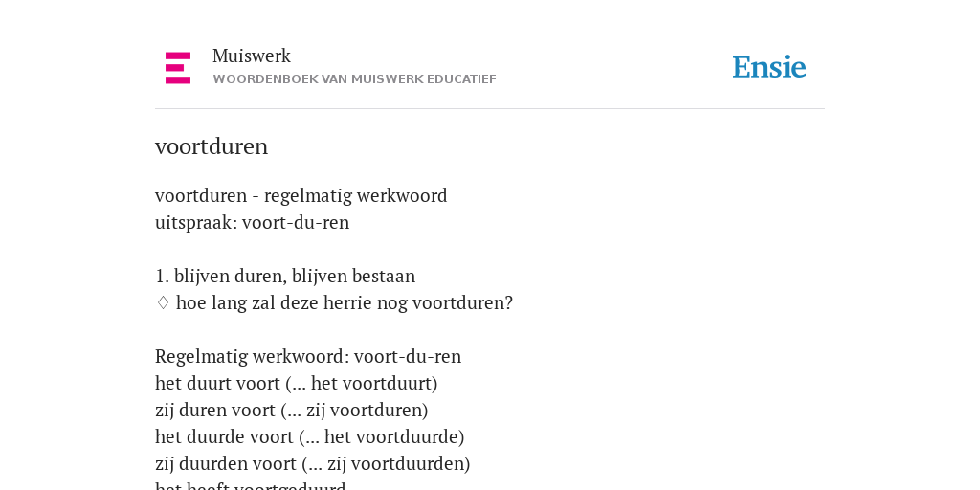Click 'Regelmatig werkwoord: voort-du-ren' line

(308, 356)
